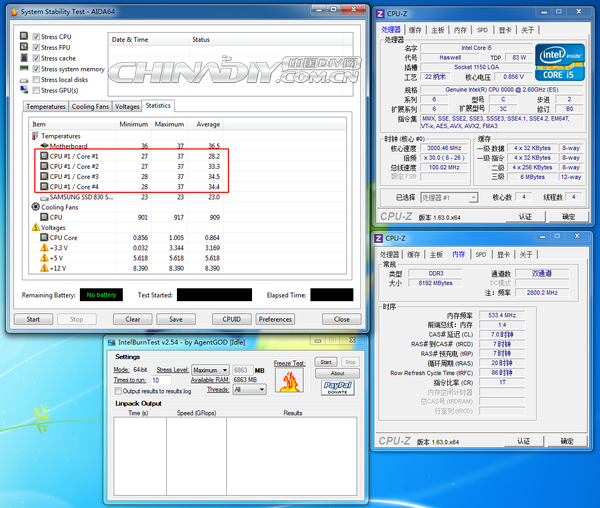
Task: Click the Start button in IntelBurnTest
Action: pyautogui.click(x=326, y=362)
